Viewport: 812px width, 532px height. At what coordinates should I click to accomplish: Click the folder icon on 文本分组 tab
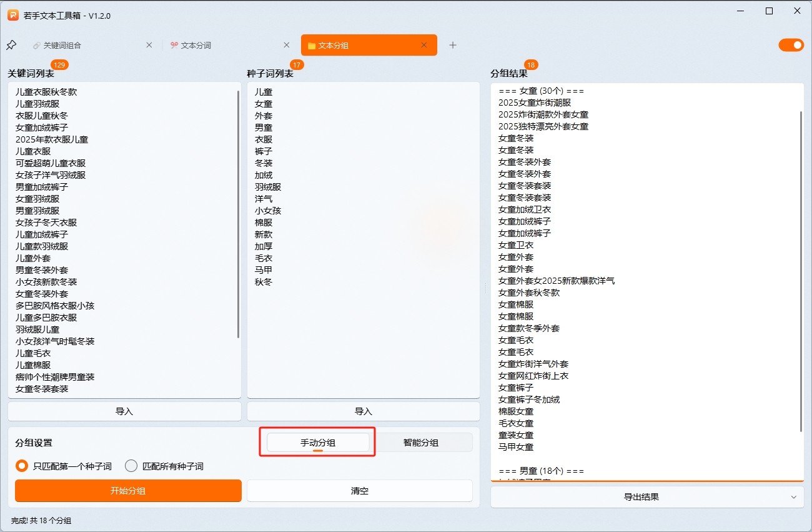tap(310, 45)
